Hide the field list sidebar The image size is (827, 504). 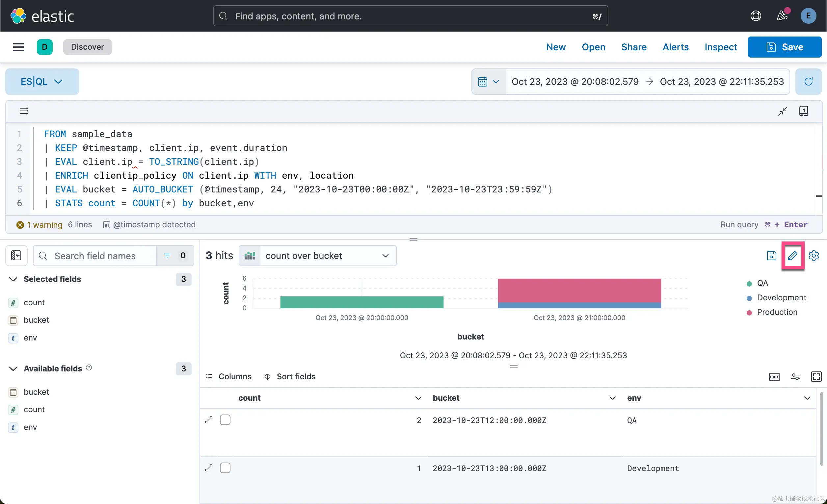coord(16,256)
